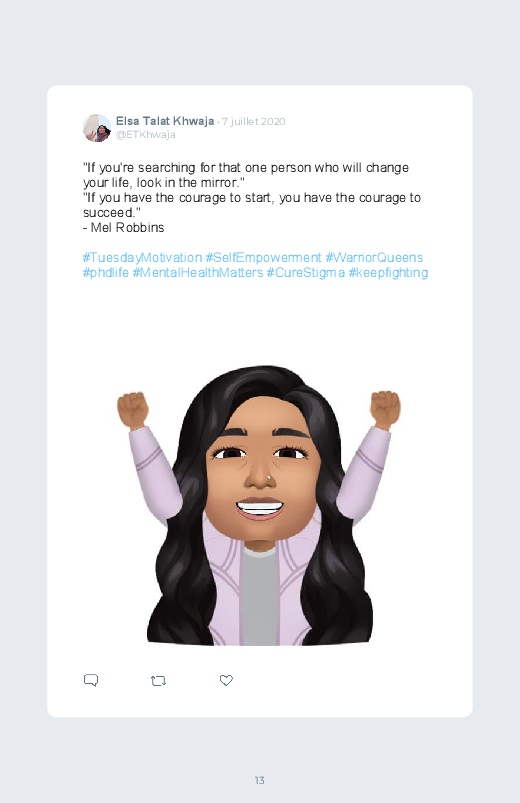Open the #SelfEmpowerment hashtag
This screenshot has width=520, height=803.
point(263,258)
